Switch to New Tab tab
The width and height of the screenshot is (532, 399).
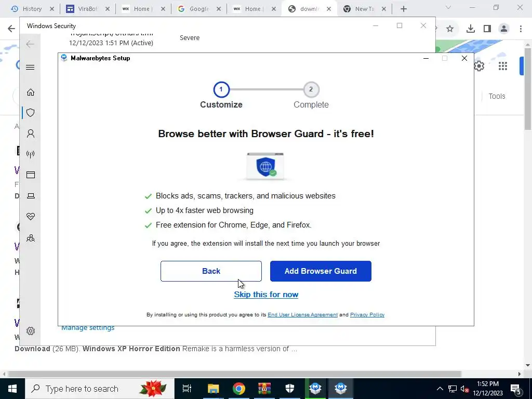(x=361, y=9)
